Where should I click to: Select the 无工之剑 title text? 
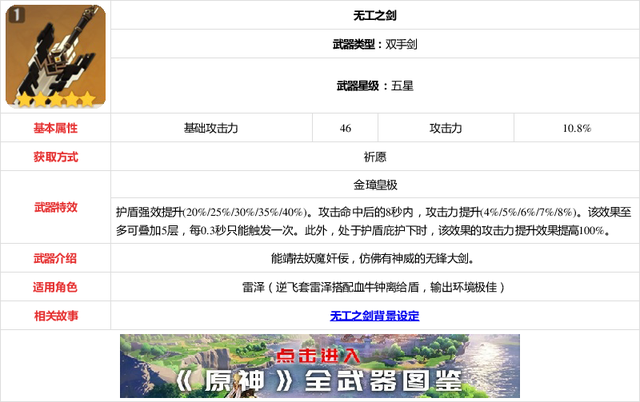(x=375, y=16)
